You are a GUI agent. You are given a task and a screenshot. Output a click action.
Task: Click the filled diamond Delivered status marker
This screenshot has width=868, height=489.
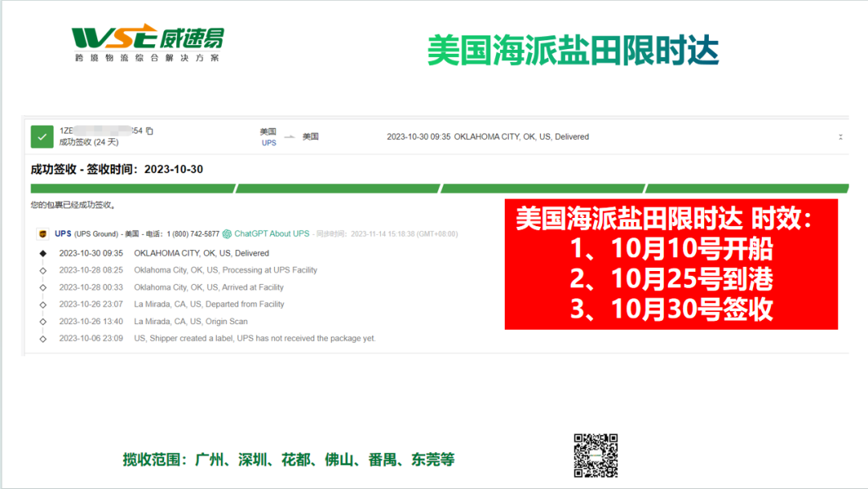click(43, 253)
